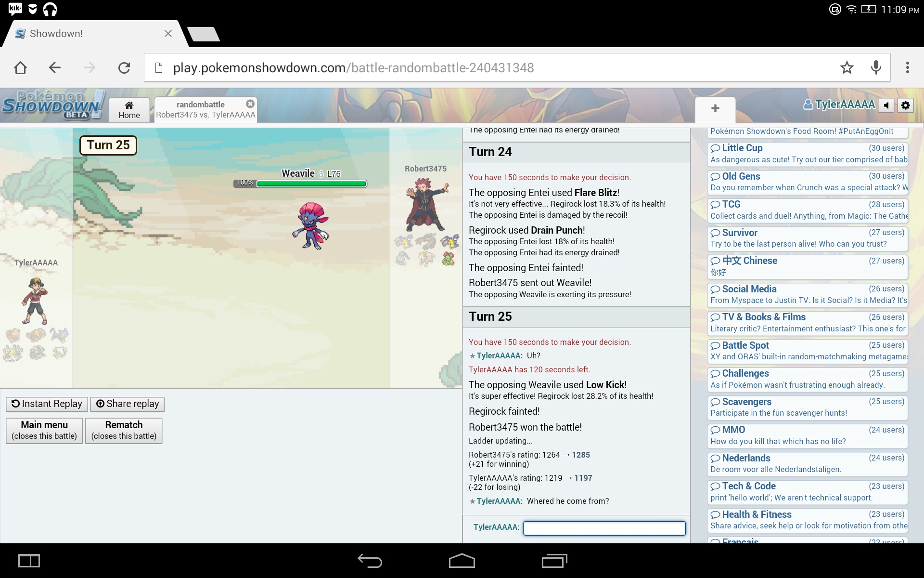Tap the headphones status icon
This screenshot has width=924, height=578.
[x=50, y=9]
